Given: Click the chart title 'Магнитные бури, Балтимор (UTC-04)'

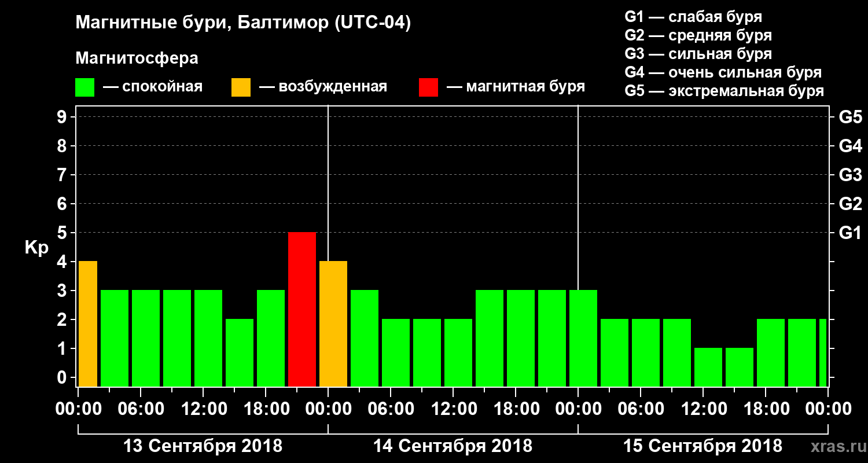Looking at the screenshot, I should point(243,23).
